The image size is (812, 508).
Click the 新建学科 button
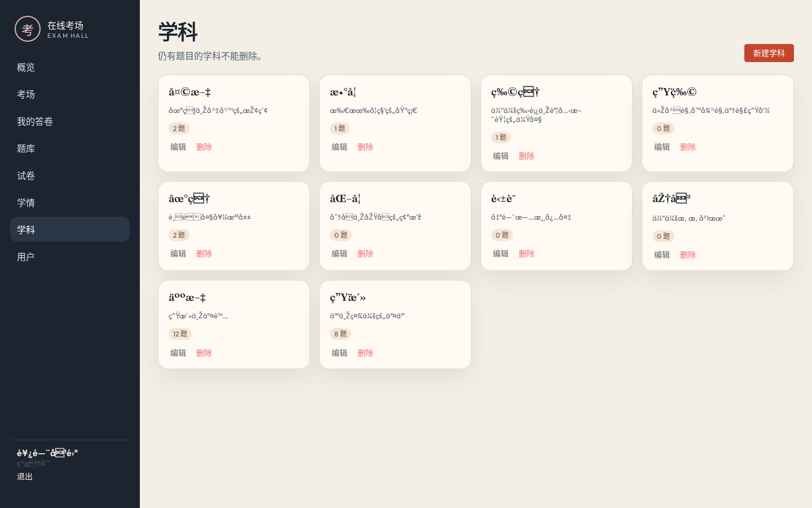769,53
